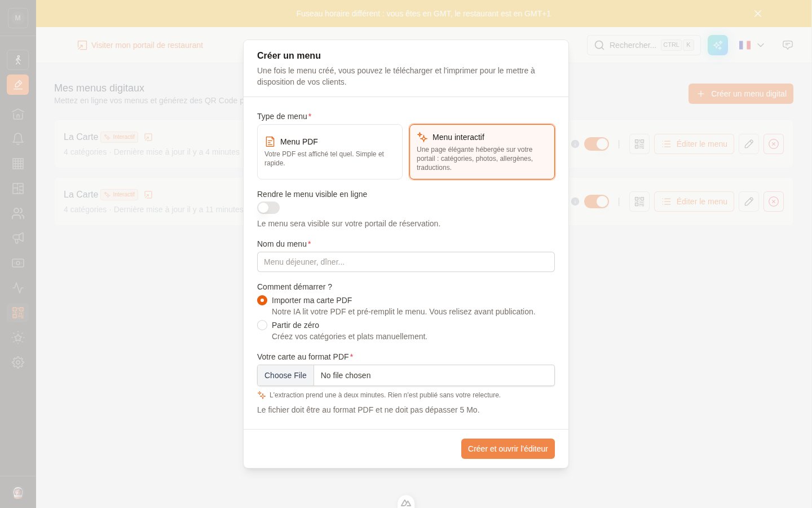812x508 pixels.
Task: Follow 'Visiter mon portail de restaurant' link
Action: (140, 45)
